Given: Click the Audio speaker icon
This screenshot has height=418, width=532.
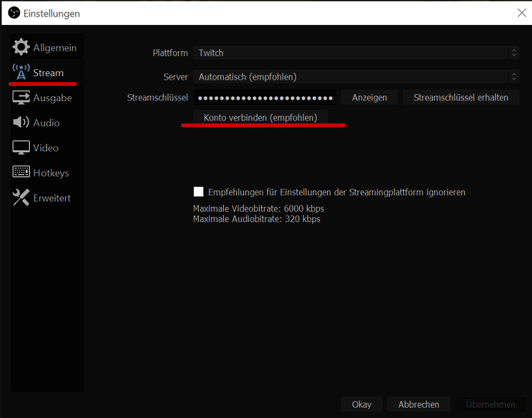Looking at the screenshot, I should 21,122.
